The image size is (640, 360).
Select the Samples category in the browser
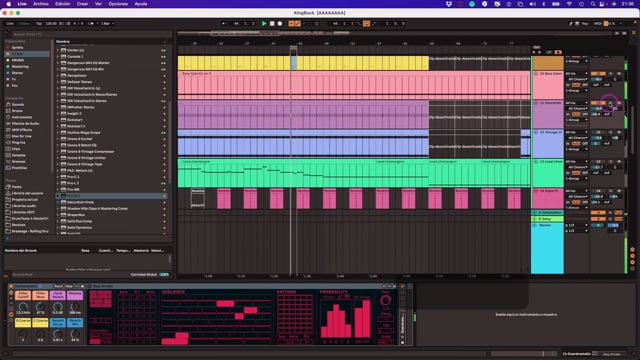[x=19, y=156]
